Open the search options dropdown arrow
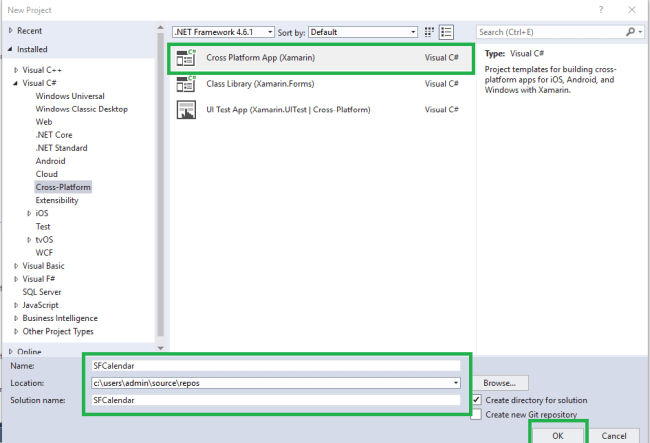 click(x=640, y=32)
